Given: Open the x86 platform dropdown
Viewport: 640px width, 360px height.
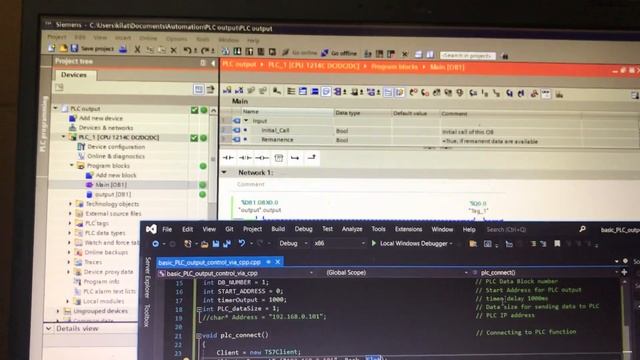Looking at the screenshot, I should pyautogui.click(x=339, y=243).
